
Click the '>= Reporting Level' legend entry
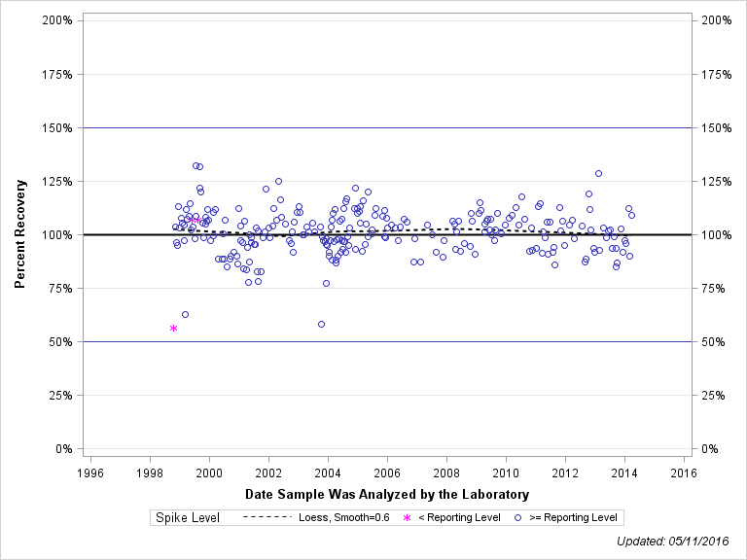pos(573,517)
